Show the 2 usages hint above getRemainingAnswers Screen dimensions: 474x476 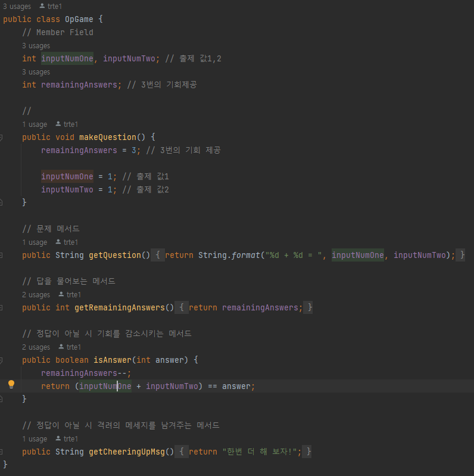[36, 294]
